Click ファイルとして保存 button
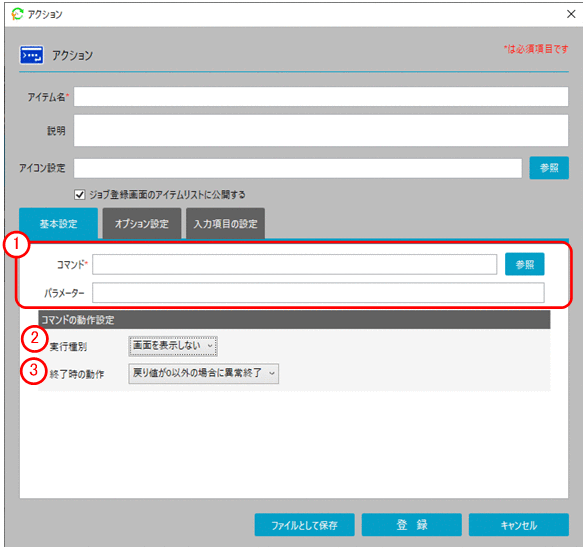Image resolution: width=587 pixels, height=551 pixels. pos(304,525)
